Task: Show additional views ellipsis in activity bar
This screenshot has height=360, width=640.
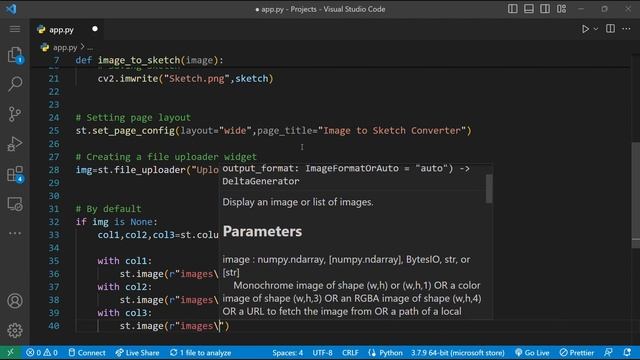Action: point(15,233)
